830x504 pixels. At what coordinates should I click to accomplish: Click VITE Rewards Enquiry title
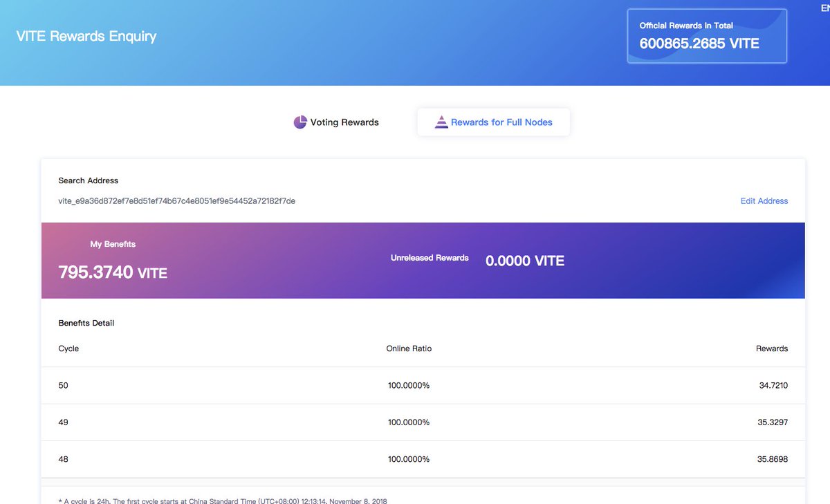pos(86,36)
